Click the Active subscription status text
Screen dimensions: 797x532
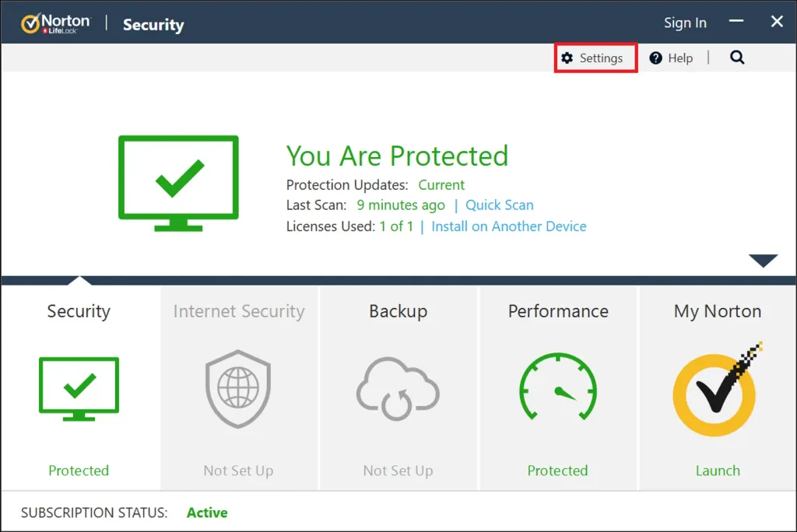(207, 513)
